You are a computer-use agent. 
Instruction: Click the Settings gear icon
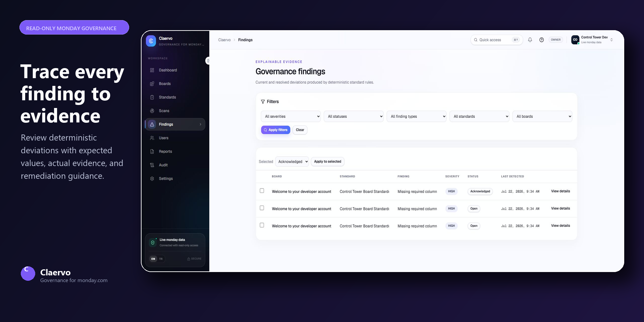152,178
